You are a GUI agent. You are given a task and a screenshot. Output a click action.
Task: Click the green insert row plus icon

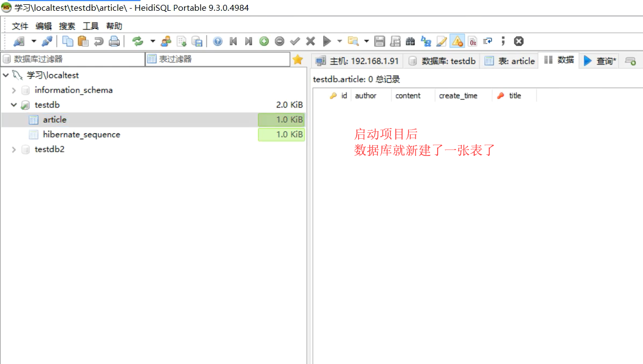[x=264, y=41]
